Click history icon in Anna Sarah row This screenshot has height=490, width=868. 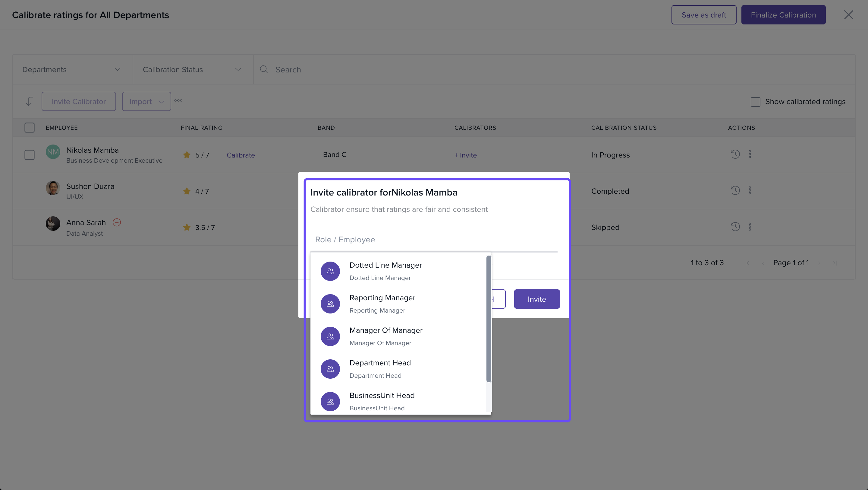click(x=735, y=227)
